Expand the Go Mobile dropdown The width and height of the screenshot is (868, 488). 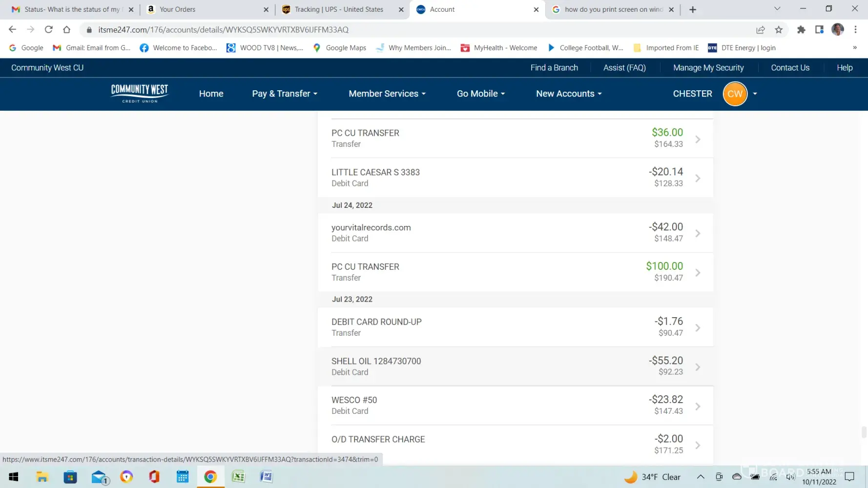480,94
